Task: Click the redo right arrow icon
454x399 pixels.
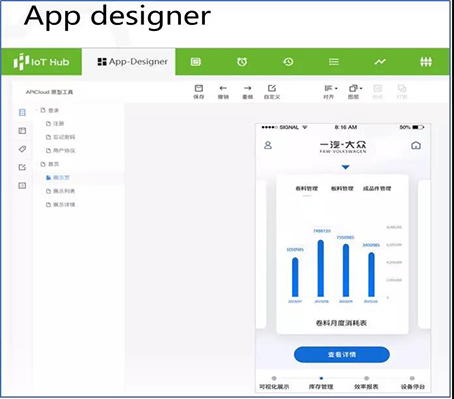Action: pos(247,92)
